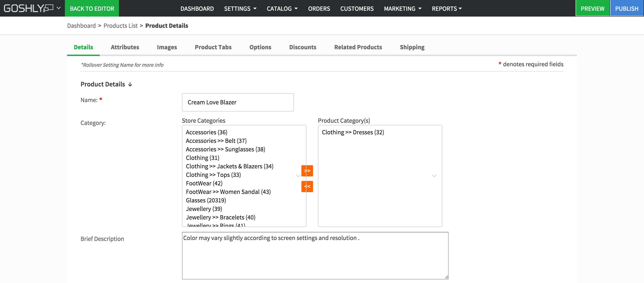Click inside the Brief Description textarea
This screenshot has height=283, width=644.
[x=315, y=255]
